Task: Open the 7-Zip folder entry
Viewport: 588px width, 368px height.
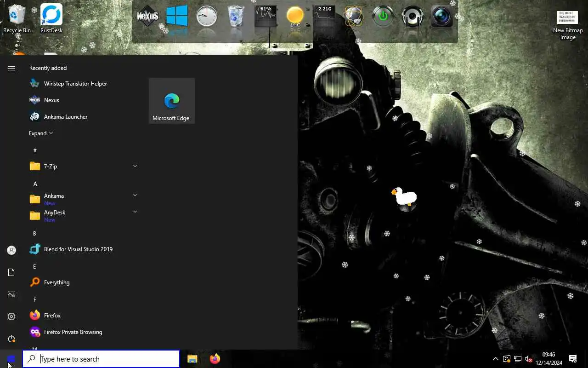Action: 83,167
